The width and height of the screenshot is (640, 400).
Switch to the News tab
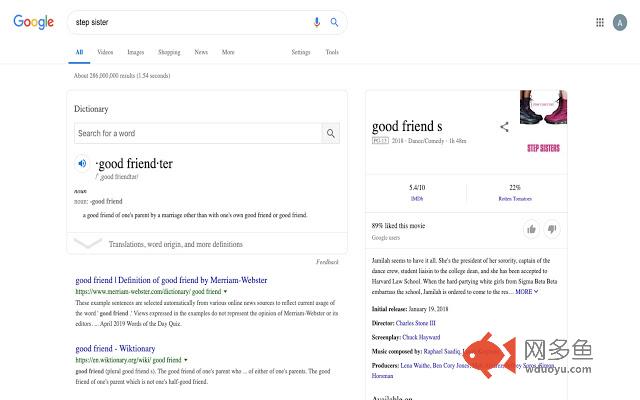click(x=201, y=52)
